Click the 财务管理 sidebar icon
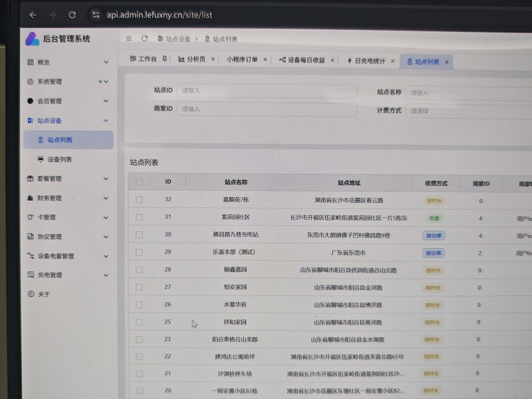Image resolution: width=532 pixels, height=399 pixels. [30, 198]
